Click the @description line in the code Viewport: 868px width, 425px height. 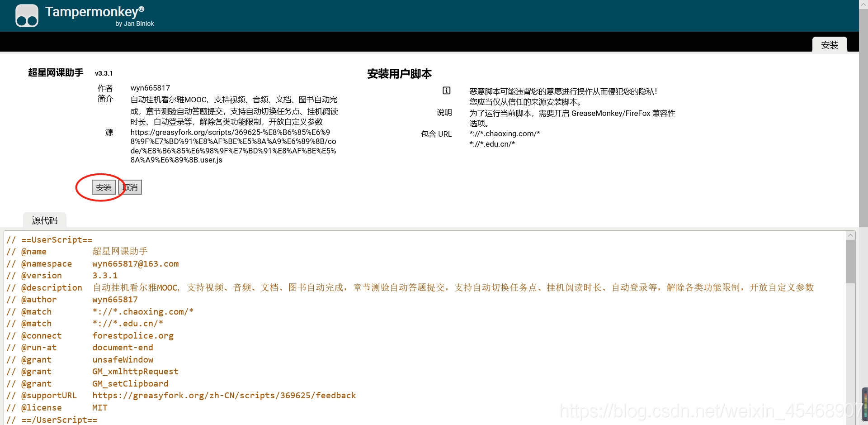(410, 288)
